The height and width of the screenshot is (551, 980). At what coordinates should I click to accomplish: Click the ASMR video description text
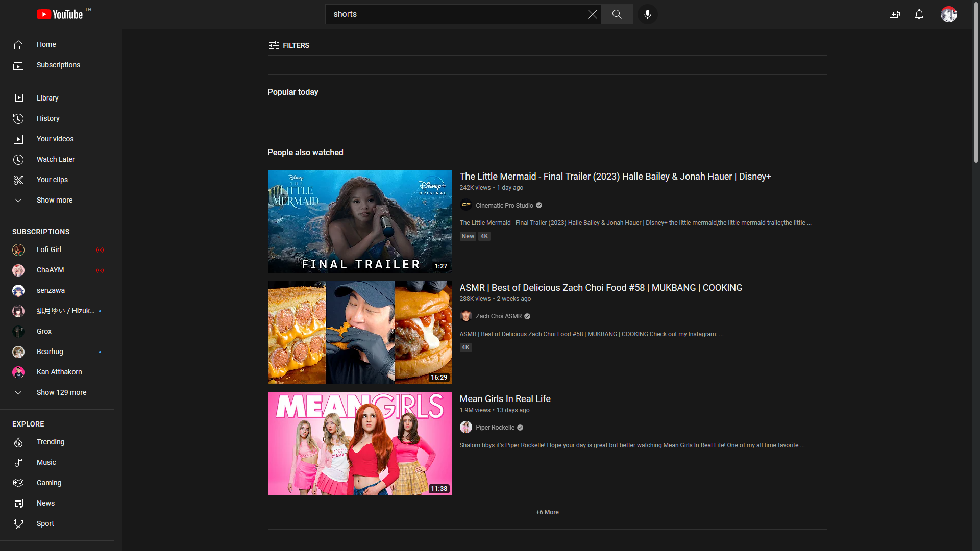point(592,334)
